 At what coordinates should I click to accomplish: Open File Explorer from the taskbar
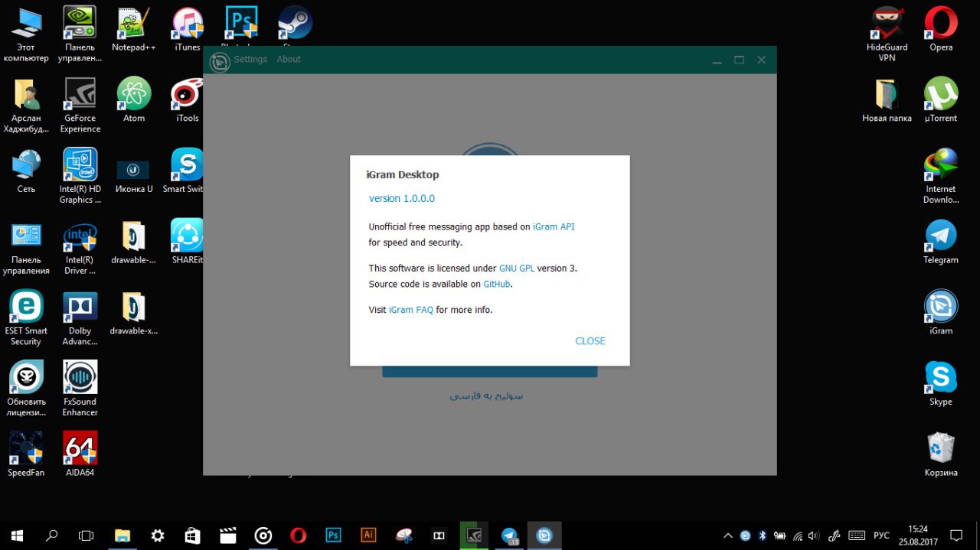pyautogui.click(x=122, y=535)
